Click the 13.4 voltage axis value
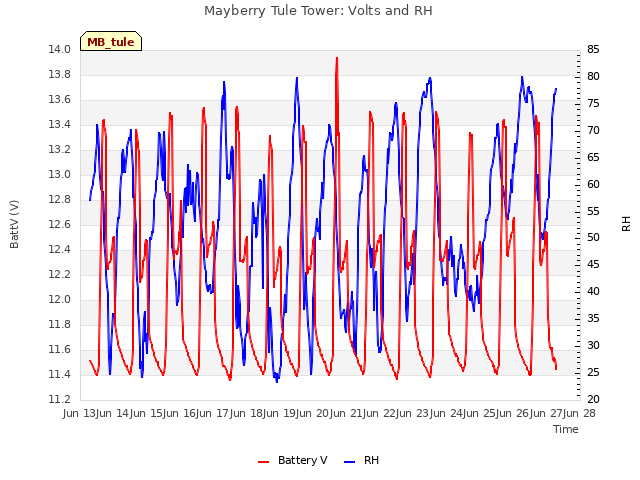This screenshot has width=640, height=480. 60,124
